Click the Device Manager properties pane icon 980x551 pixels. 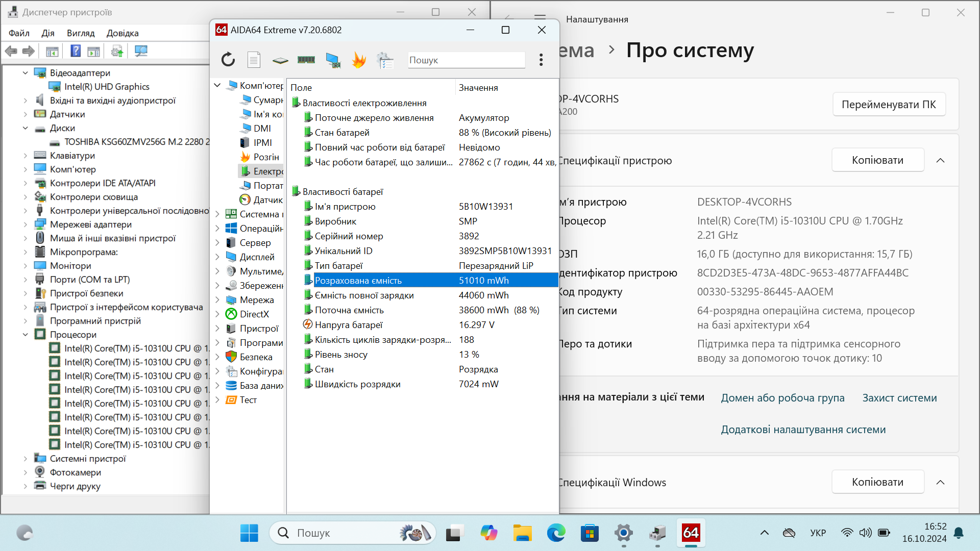94,51
